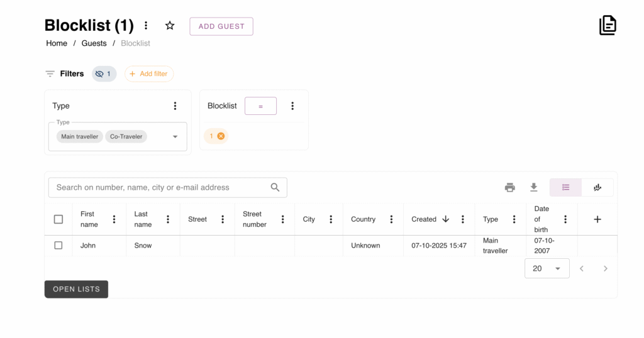Go to Guests in the breadcrumb
644x338 pixels.
(94, 43)
